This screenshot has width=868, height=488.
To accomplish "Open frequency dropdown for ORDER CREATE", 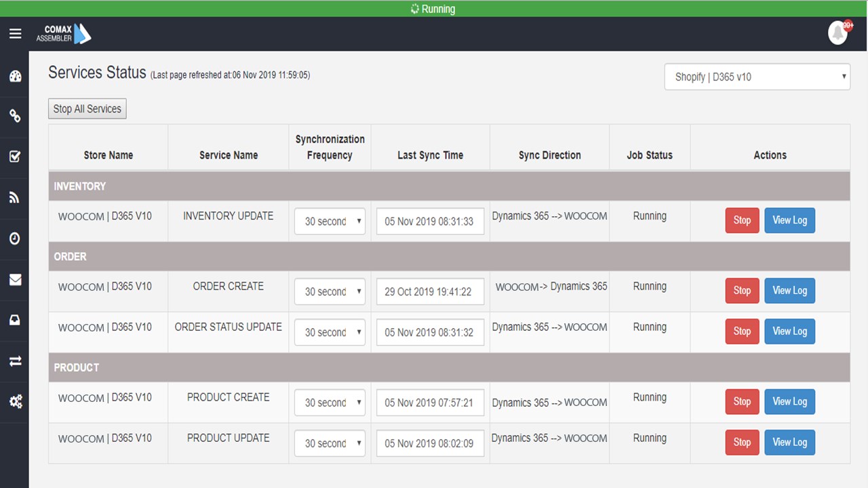I will [330, 291].
